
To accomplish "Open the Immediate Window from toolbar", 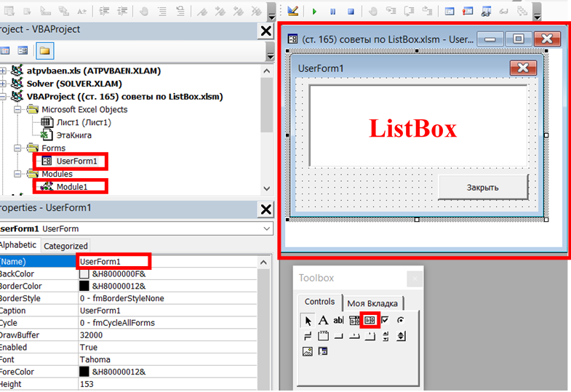I will (468, 12).
